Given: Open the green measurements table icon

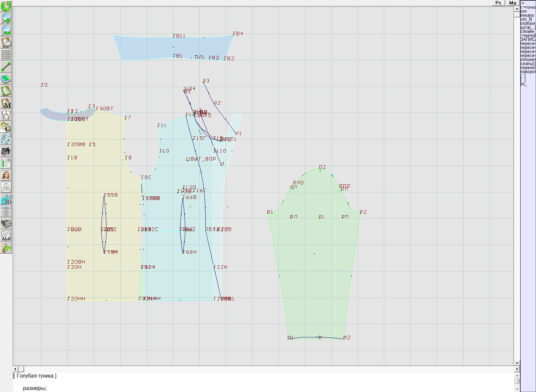Looking at the screenshot, I should point(6,163).
